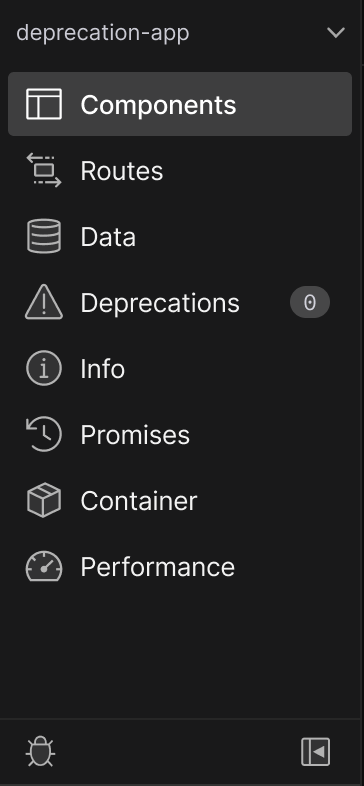The height and width of the screenshot is (786, 364).
Task: Click the Performance gauge icon
Action: click(44, 566)
